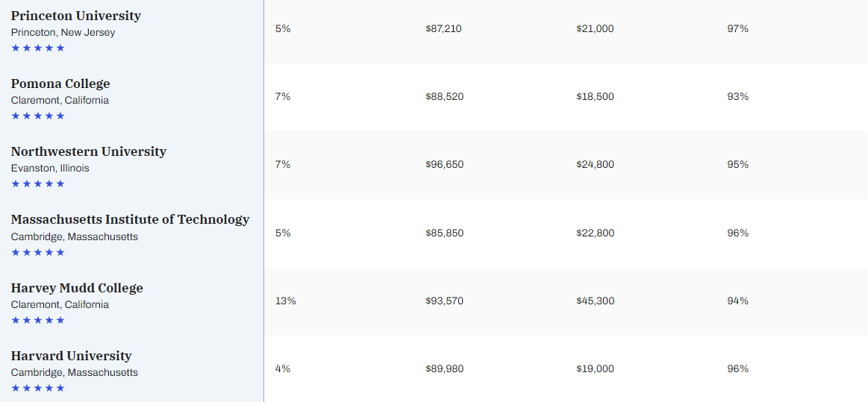Click the MIT row's star rating
This screenshot has width=868, height=402.
coord(38,253)
